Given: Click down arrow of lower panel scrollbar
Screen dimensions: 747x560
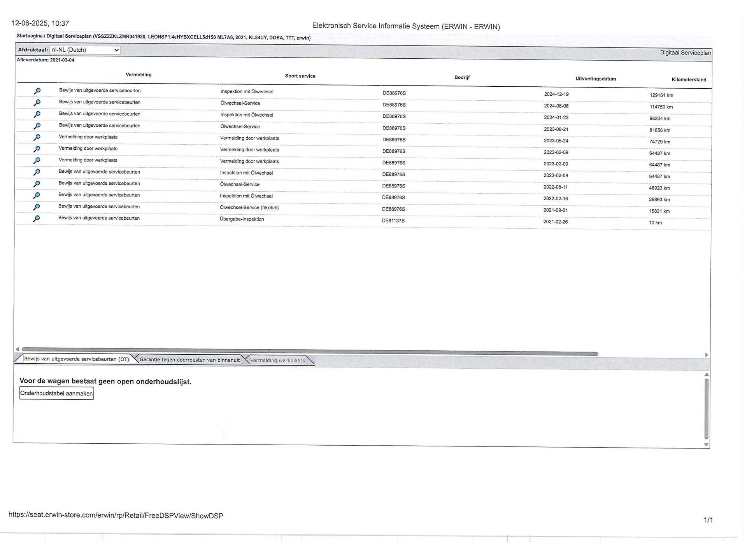Looking at the screenshot, I should [x=707, y=445].
